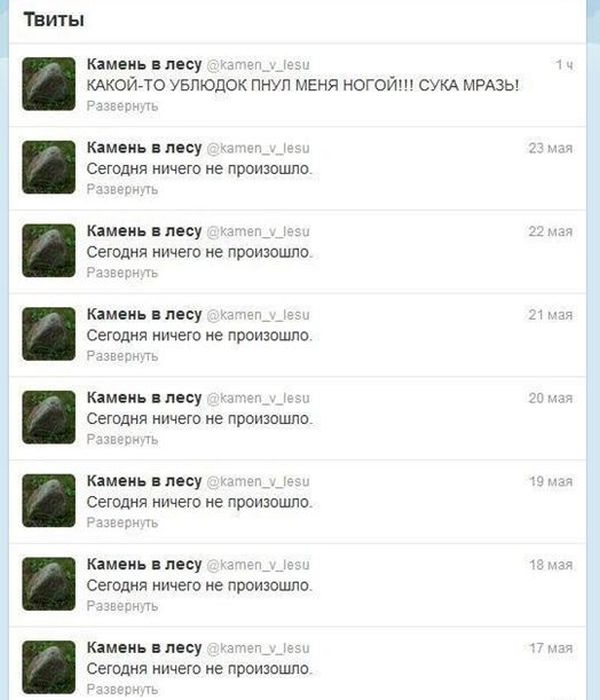Open the 23 мая timestamp link
Viewport: 600px width, 700px height.
coord(550,148)
